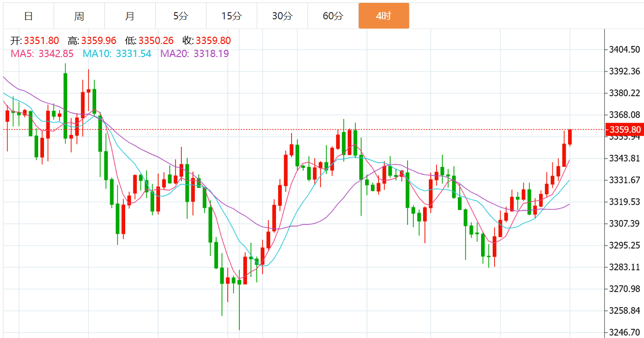
Task: Select the 周 (weekly) chart tab
Action: [x=79, y=16]
